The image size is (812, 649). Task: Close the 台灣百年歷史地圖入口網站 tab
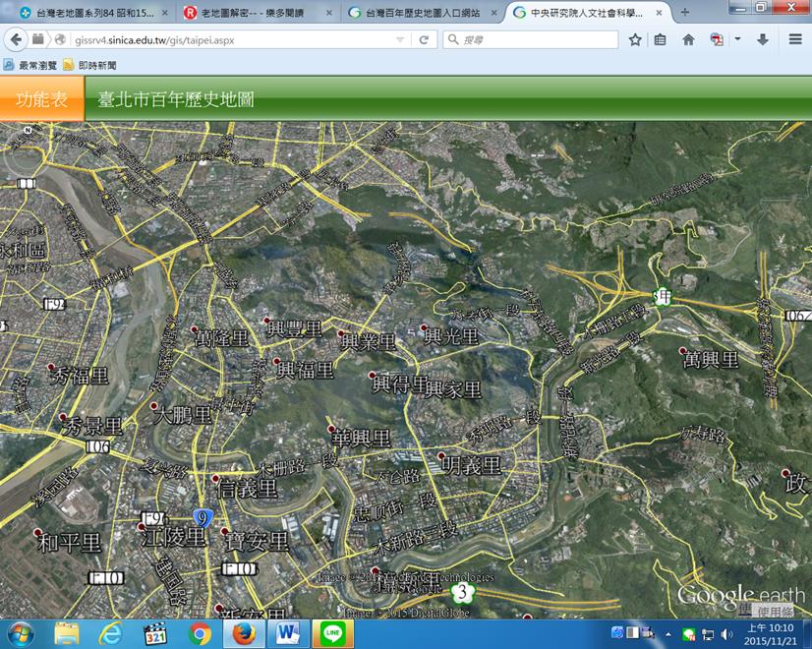493,13
